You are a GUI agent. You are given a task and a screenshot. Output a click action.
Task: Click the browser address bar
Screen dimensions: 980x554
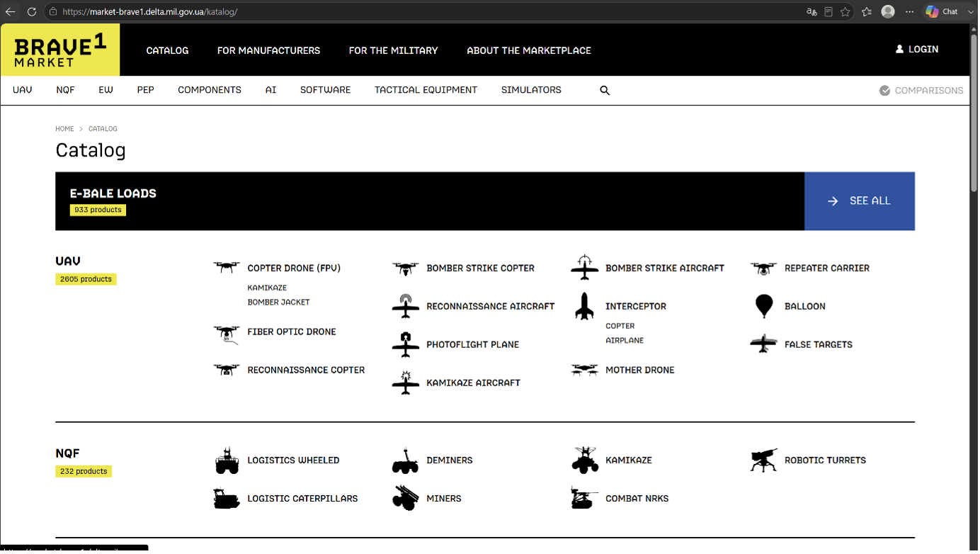425,12
